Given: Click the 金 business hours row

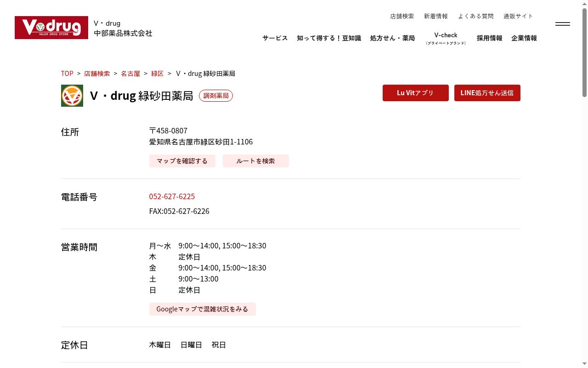Looking at the screenshot, I should (208, 268).
